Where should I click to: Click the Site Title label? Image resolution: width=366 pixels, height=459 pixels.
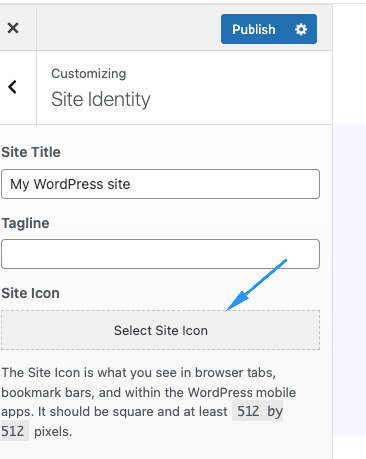coord(31,152)
